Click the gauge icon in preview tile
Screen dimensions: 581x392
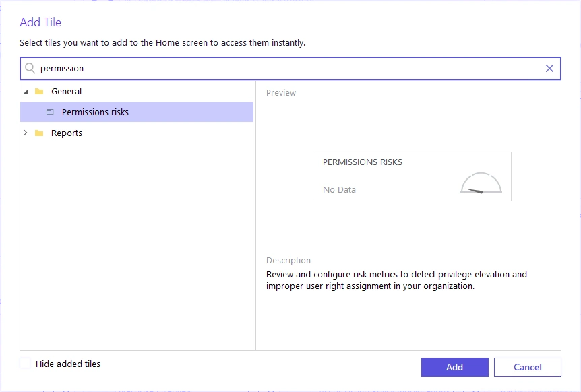(481, 183)
